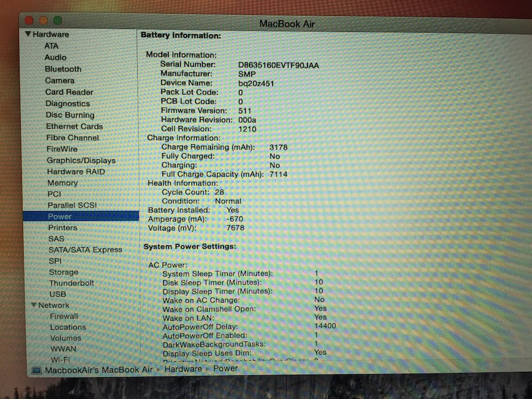This screenshot has width=532, height=399.
Task: Click Hardware Revision value 000a
Action: [x=247, y=120]
